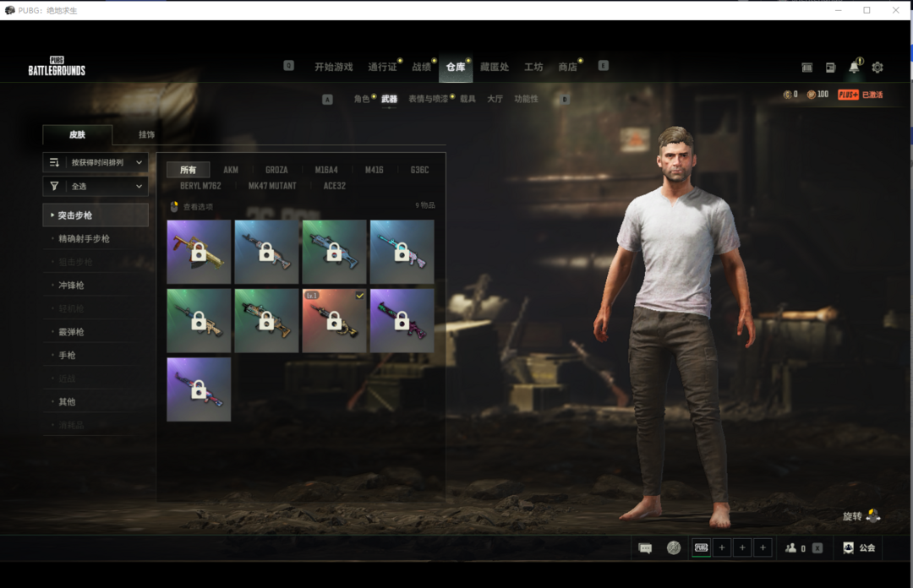Image resolution: width=913 pixels, height=588 pixels.
Task: Open the friends list icon
Action: (790, 548)
